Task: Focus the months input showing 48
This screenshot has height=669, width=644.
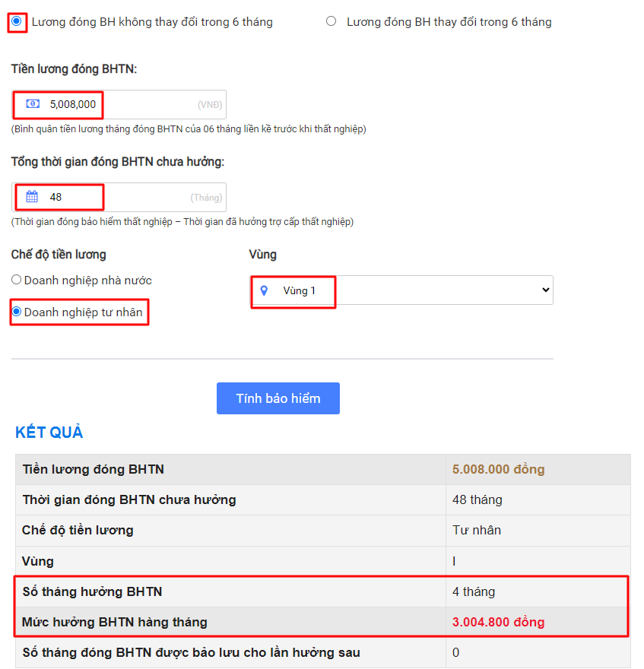Action: point(119,197)
